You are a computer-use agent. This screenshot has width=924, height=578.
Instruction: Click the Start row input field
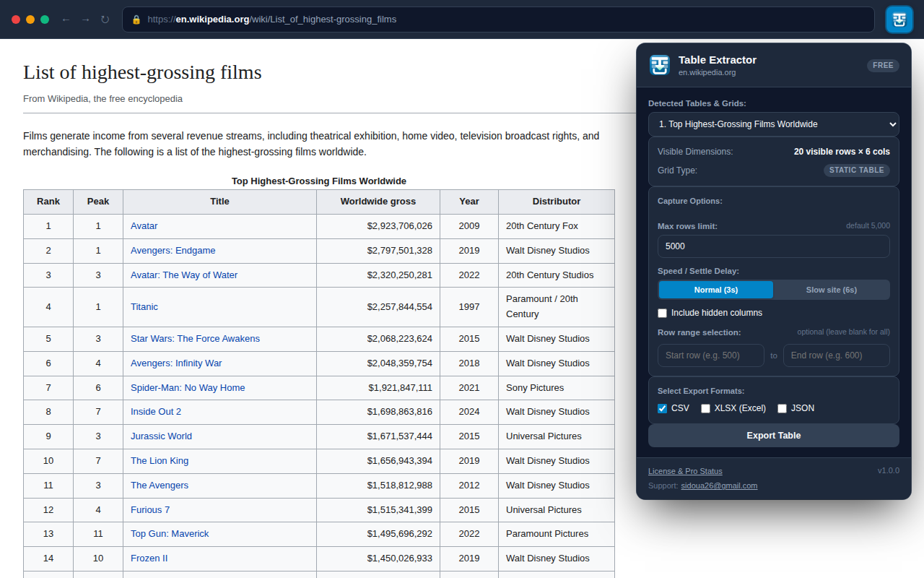tap(711, 355)
